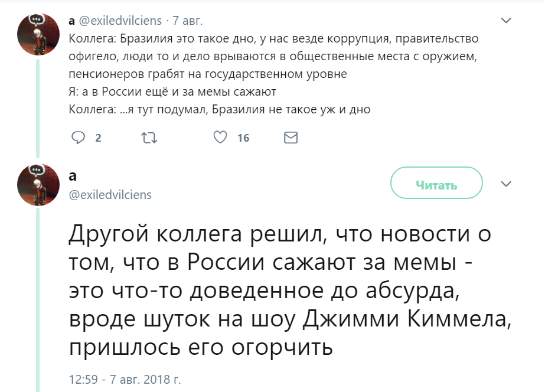Click the thread connector line between tweets
Screen dimensions: 545x392
coord(38,109)
